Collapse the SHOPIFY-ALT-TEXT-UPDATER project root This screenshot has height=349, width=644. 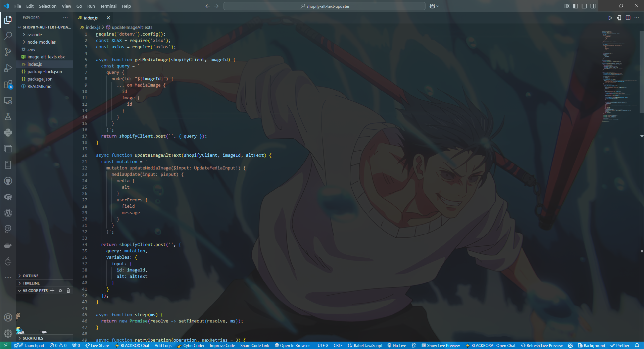tap(45, 27)
